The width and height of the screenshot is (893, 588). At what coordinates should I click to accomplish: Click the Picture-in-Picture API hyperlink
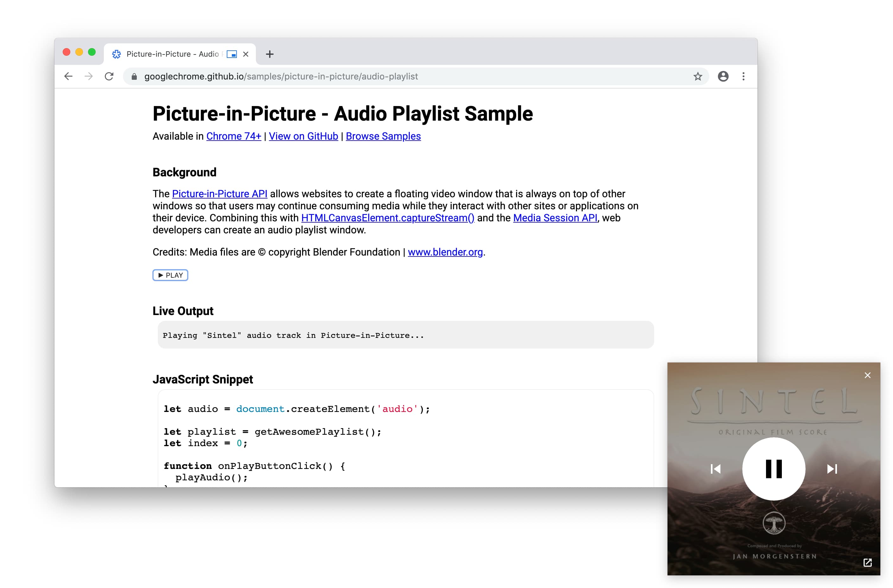pyautogui.click(x=220, y=193)
